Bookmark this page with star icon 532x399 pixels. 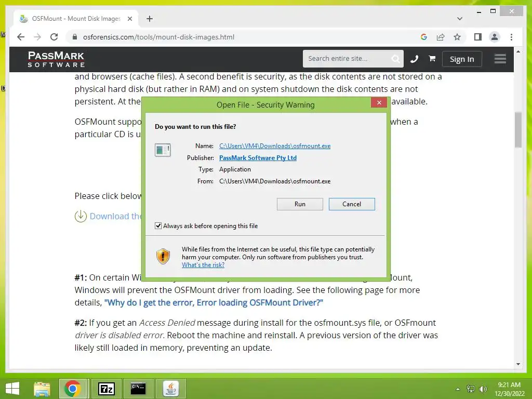[457, 37]
